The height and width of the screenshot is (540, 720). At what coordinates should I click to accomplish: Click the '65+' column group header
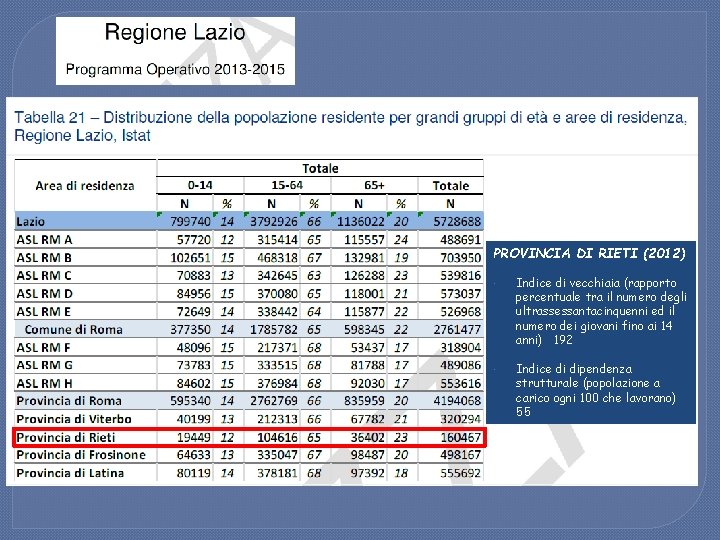pos(374,186)
